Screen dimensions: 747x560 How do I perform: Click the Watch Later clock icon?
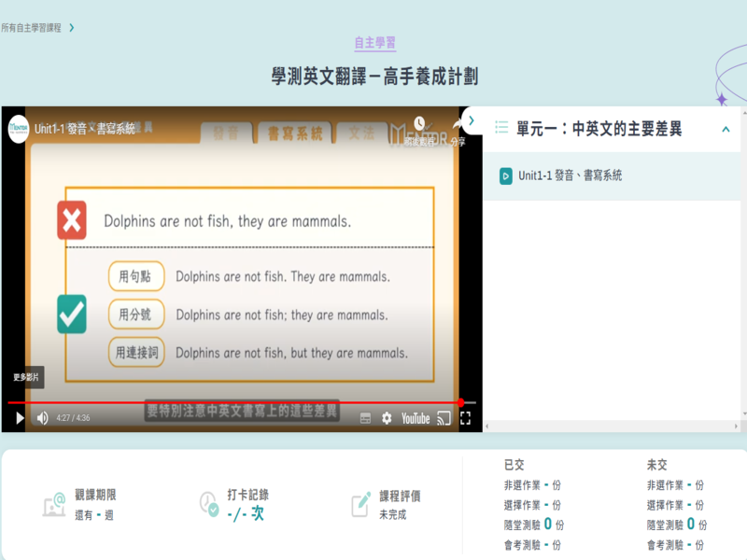(x=420, y=126)
